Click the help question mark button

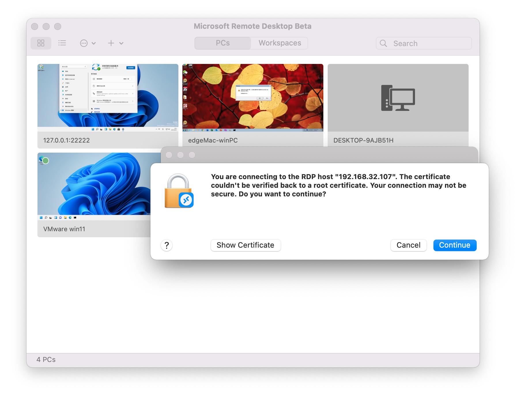tap(167, 245)
